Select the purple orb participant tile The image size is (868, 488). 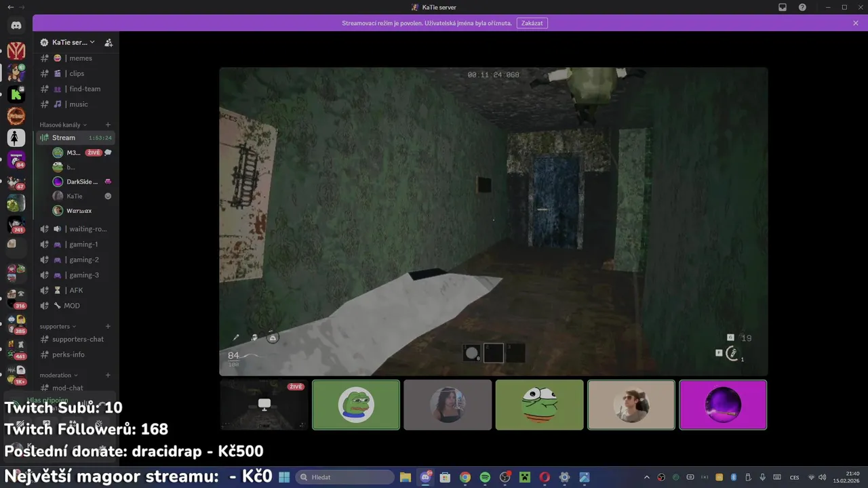pos(723,405)
